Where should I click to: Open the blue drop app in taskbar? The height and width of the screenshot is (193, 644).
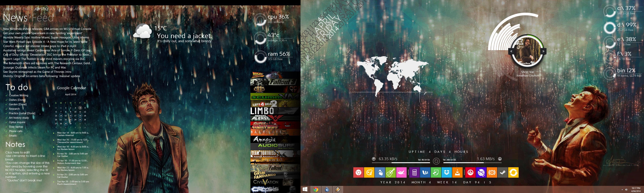[327, 189]
